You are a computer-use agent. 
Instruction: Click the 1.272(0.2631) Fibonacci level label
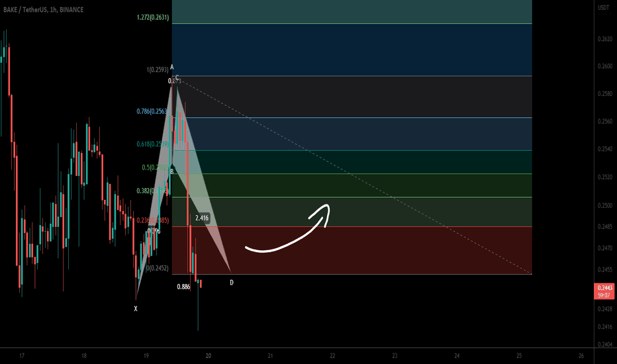coord(153,17)
